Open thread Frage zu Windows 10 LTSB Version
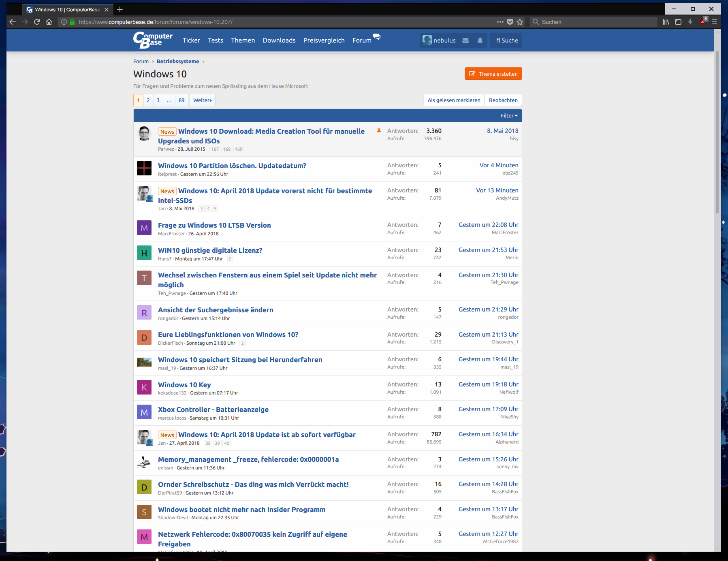 tap(214, 225)
